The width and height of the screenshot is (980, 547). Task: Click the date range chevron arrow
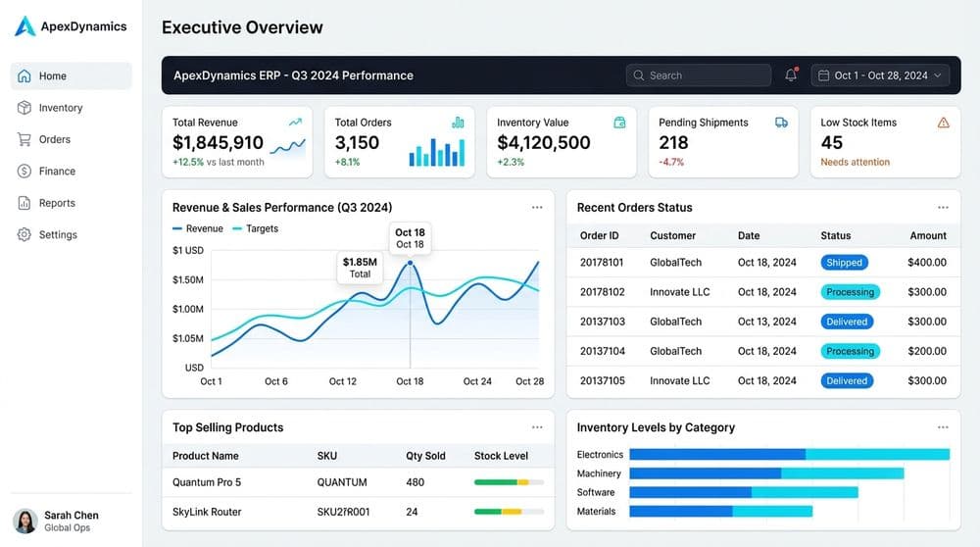coord(938,75)
